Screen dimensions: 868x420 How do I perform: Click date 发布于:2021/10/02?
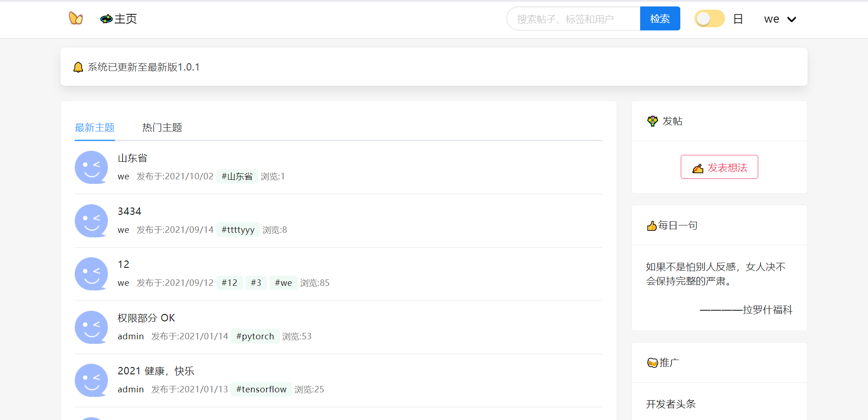coord(175,177)
